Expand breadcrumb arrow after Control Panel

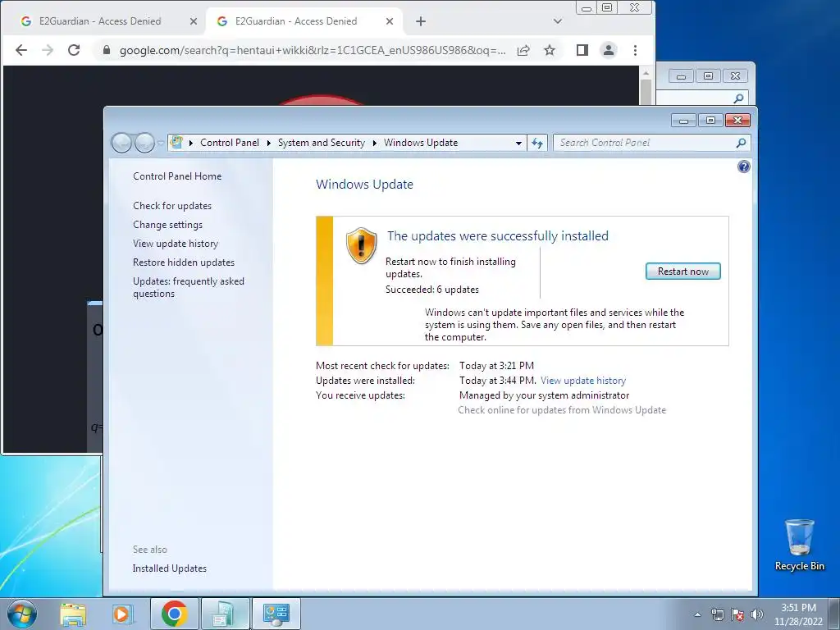[268, 143]
